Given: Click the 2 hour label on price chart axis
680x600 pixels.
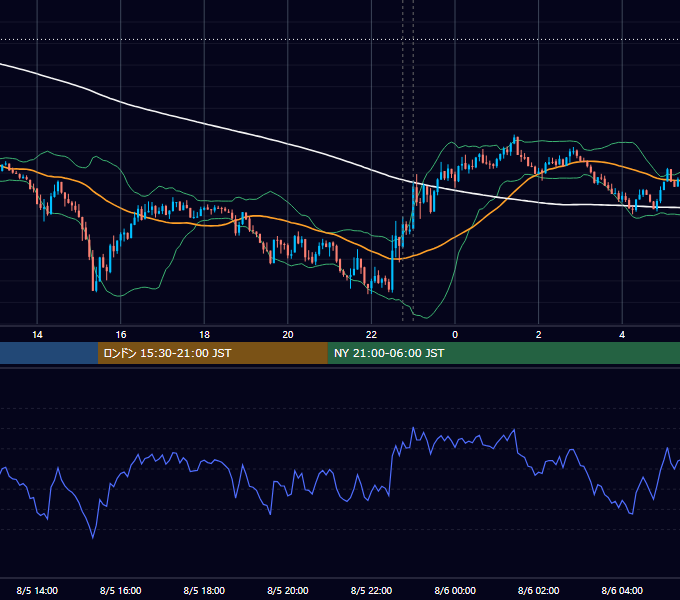Looking at the screenshot, I should coord(539,335).
